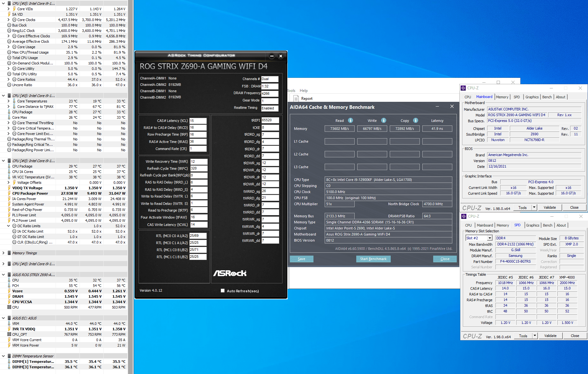Open the Slot #2 memory slot dropdown
The image size is (588, 374).
tap(489, 238)
